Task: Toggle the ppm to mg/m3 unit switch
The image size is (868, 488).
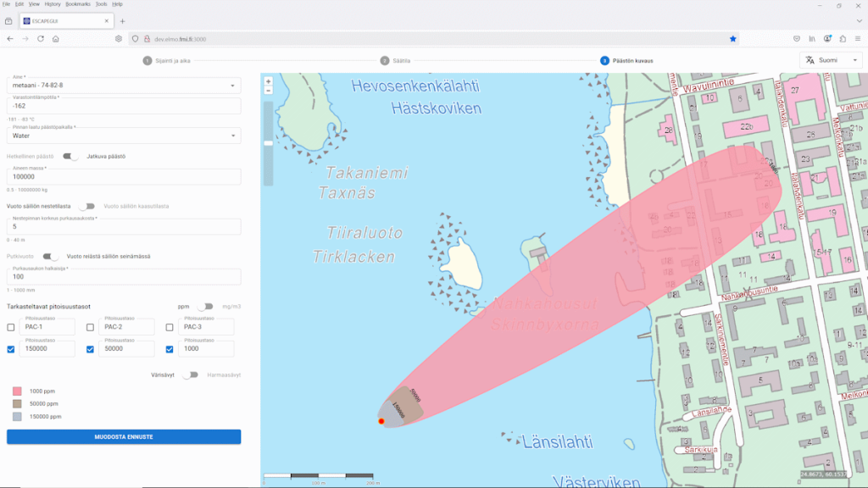Action: [205, 307]
